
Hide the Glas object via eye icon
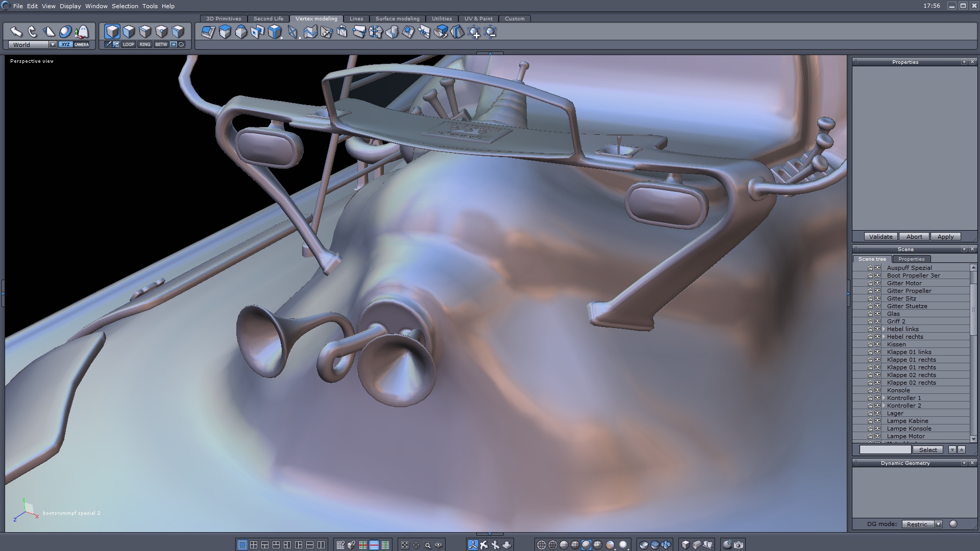(x=877, y=314)
